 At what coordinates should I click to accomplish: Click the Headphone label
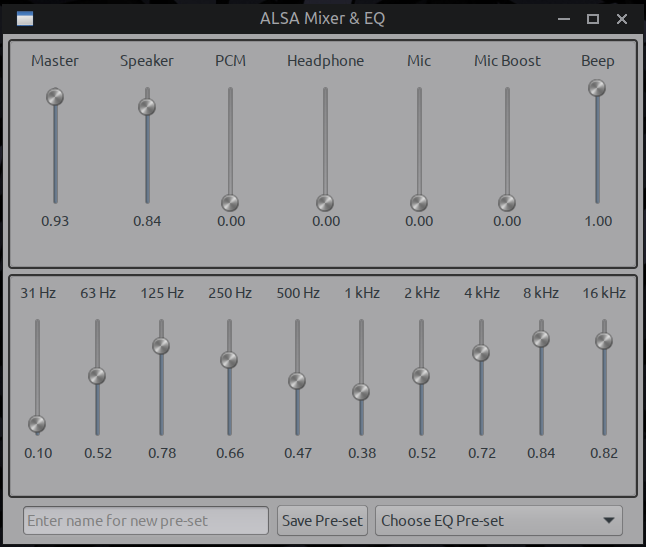tap(325, 61)
